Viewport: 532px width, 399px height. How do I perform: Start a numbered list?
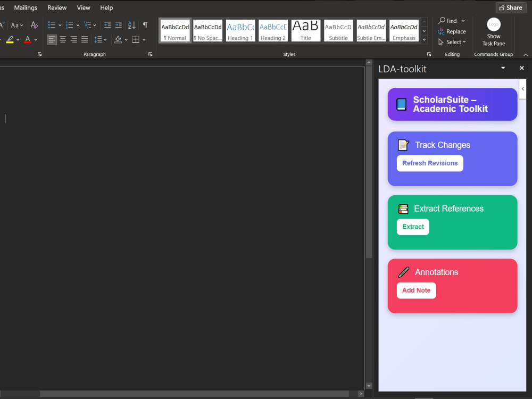pos(70,25)
